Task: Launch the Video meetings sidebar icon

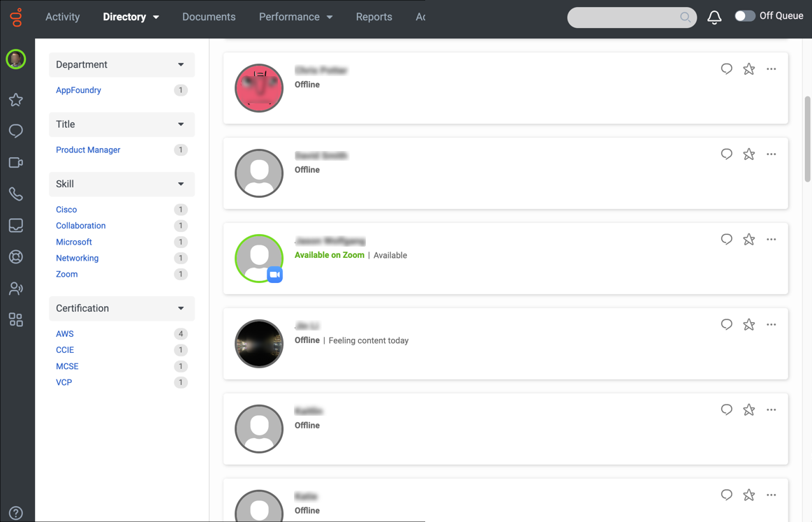Action: pos(15,162)
